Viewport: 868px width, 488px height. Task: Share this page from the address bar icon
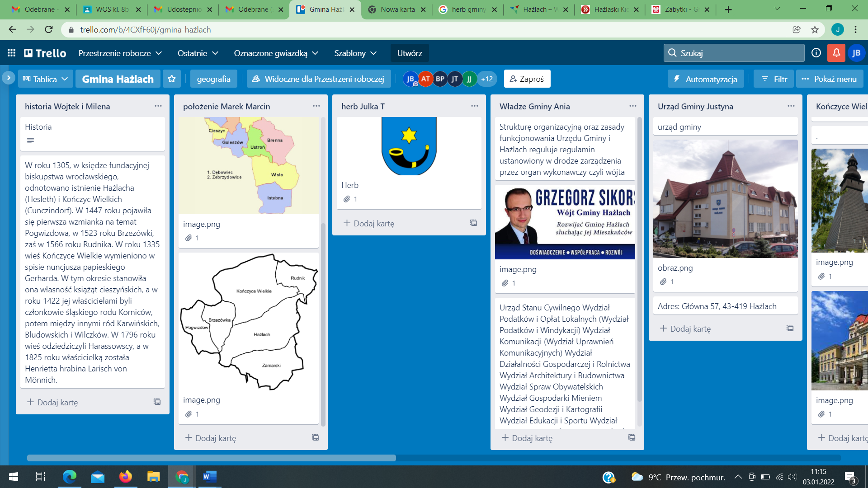click(x=797, y=29)
